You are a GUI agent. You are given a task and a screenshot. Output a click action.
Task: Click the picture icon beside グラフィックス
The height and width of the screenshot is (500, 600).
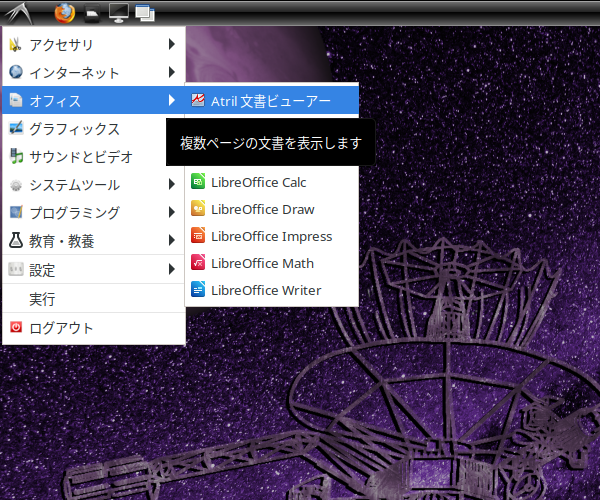pos(16,128)
